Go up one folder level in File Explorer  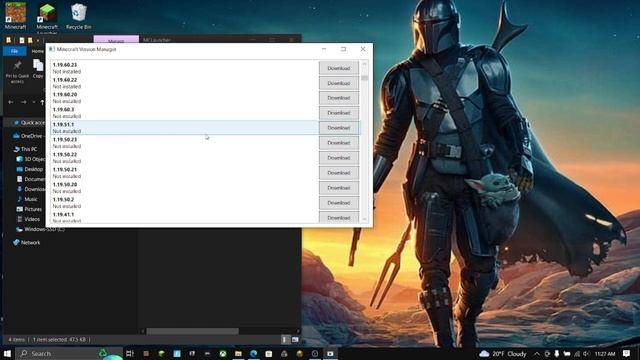[42, 102]
